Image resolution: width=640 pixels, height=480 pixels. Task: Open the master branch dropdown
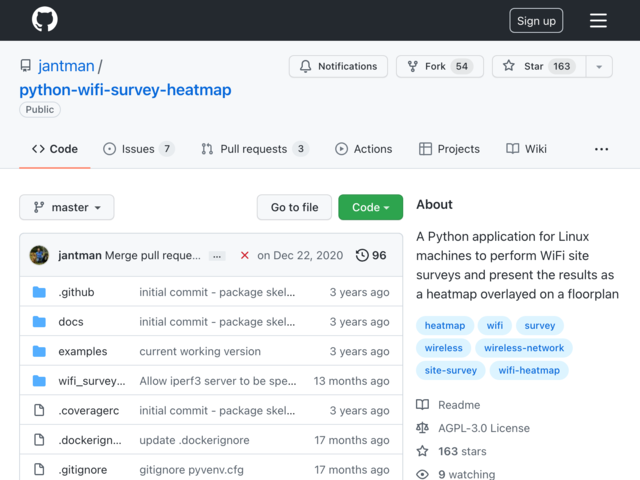tap(67, 207)
